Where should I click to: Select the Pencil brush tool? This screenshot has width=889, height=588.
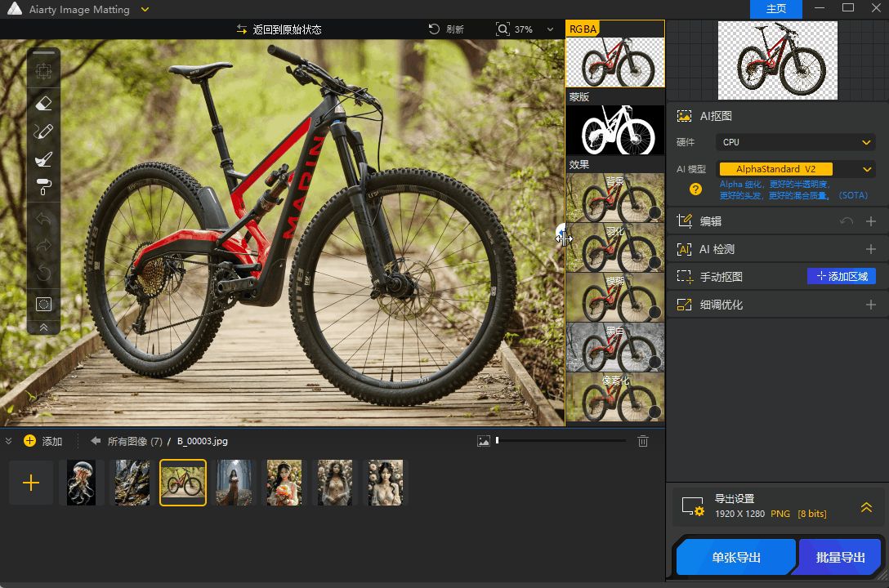tap(43, 131)
